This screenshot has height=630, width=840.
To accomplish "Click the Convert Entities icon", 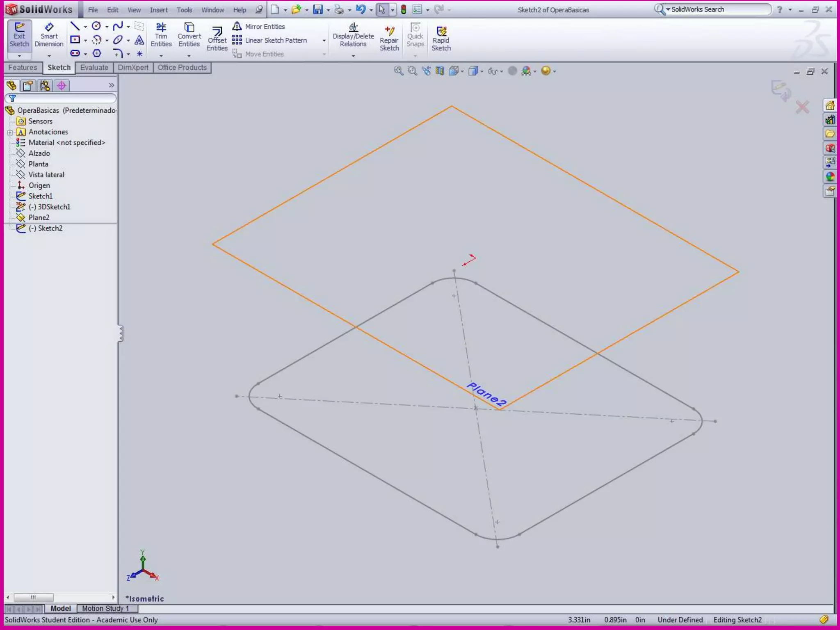I will tap(189, 35).
